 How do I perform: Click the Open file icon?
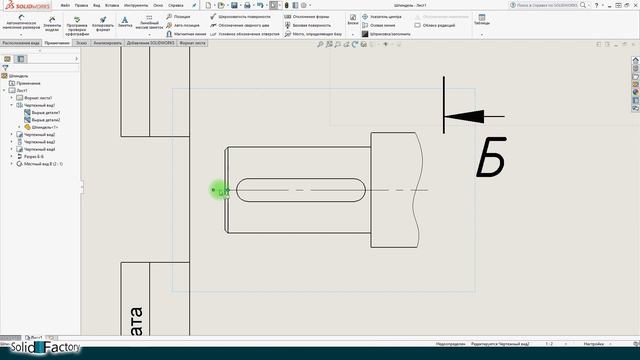[221, 5]
